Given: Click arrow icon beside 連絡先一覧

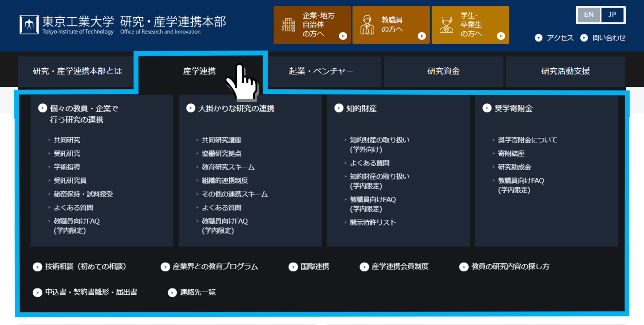Looking at the screenshot, I should [x=172, y=292].
